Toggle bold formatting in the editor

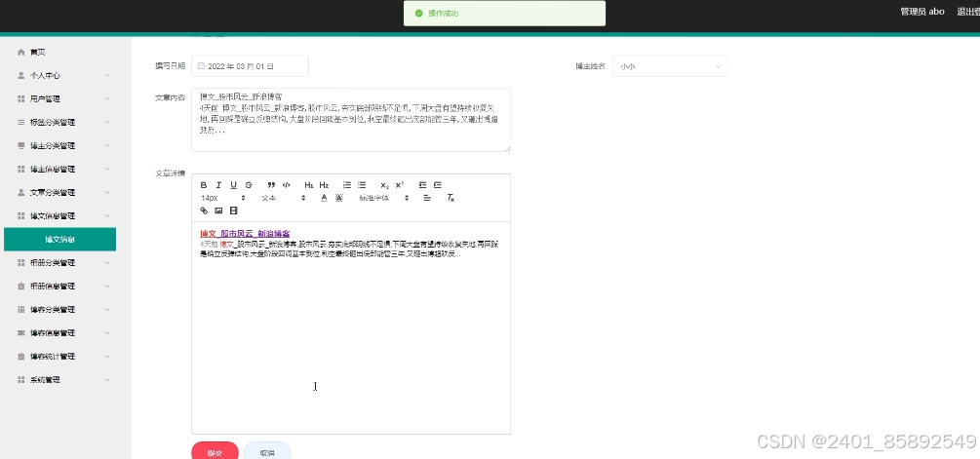[x=204, y=185]
